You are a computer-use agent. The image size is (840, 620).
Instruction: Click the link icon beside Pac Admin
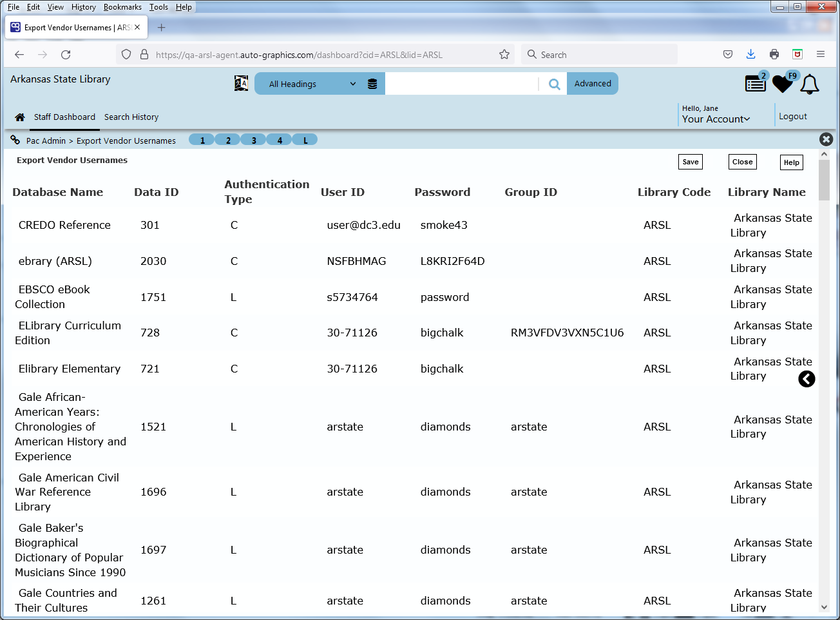coord(15,140)
